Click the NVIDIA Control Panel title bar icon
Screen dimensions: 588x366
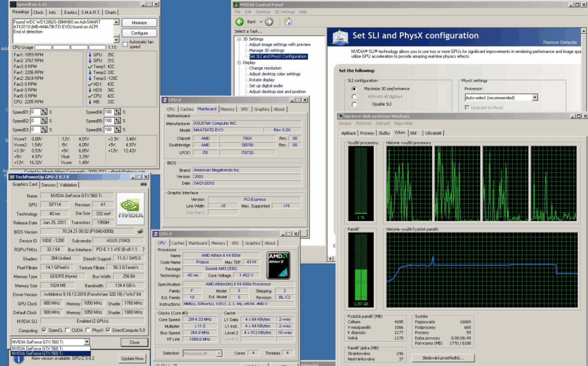click(236, 5)
